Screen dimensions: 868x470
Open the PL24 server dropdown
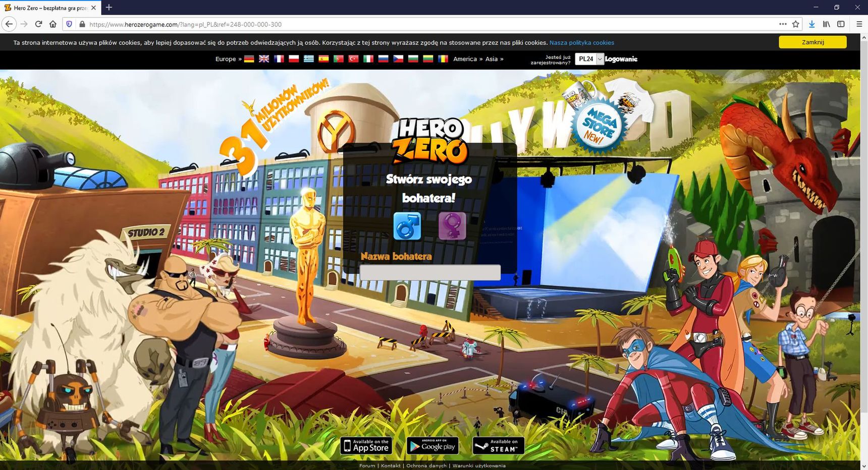(x=589, y=59)
